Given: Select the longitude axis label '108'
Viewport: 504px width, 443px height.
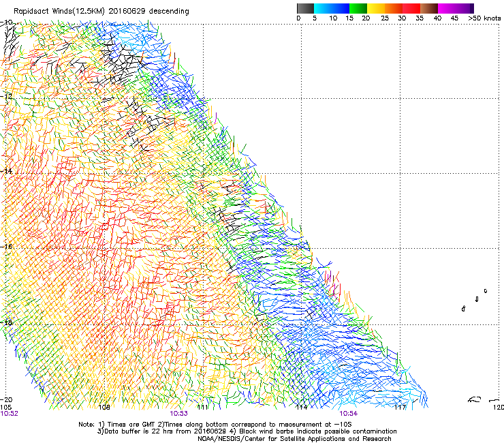Looking at the screenshot, I should [104, 408].
